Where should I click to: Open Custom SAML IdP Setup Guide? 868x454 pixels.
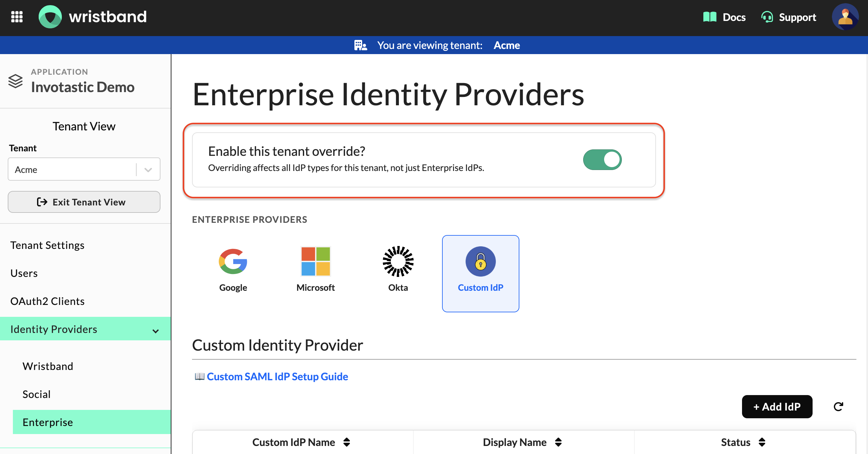pyautogui.click(x=277, y=376)
